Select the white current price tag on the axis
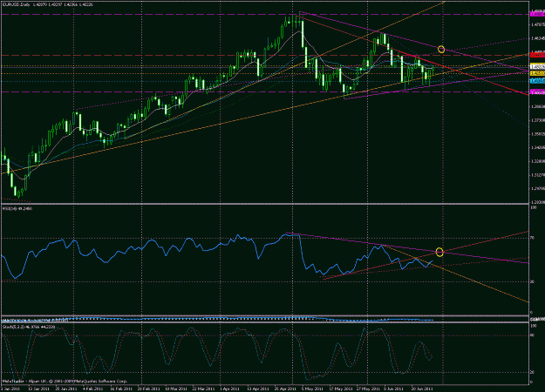This screenshot has width=545, height=392. pyautogui.click(x=537, y=67)
